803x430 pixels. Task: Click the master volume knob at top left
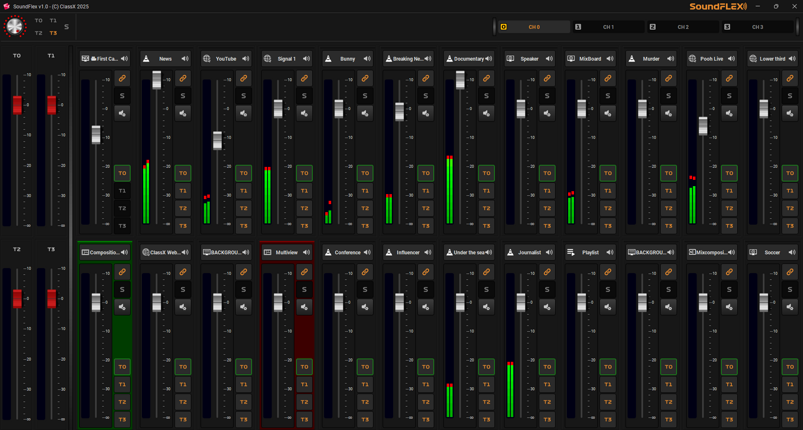coord(15,27)
